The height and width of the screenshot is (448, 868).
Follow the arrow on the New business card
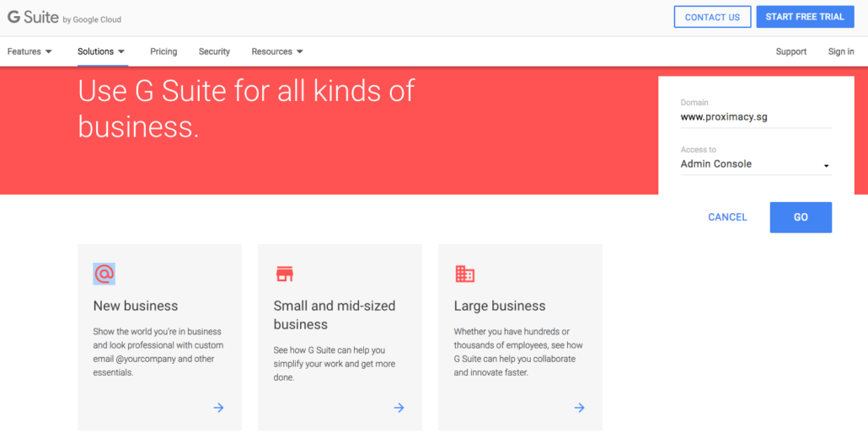(218, 408)
